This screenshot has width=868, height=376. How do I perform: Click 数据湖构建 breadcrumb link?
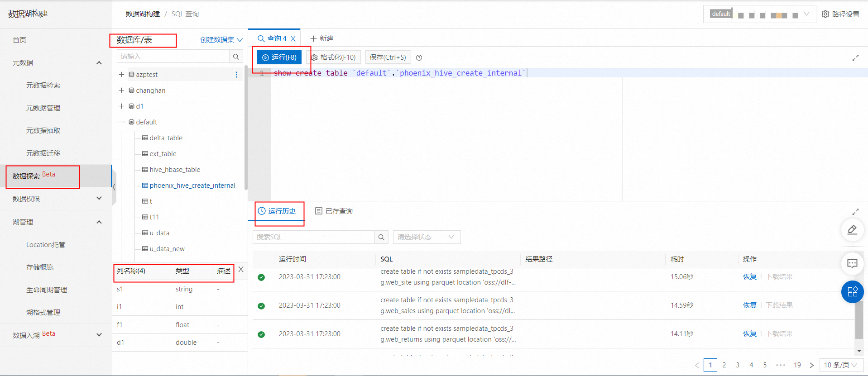click(143, 14)
